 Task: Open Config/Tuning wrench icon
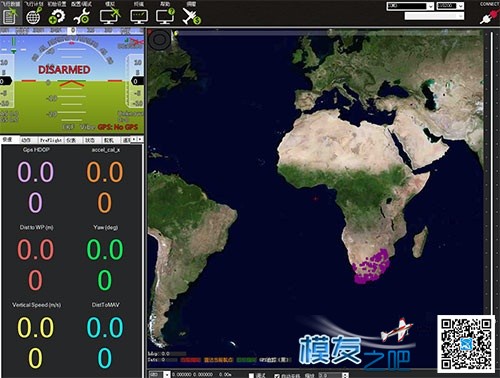[x=82, y=16]
